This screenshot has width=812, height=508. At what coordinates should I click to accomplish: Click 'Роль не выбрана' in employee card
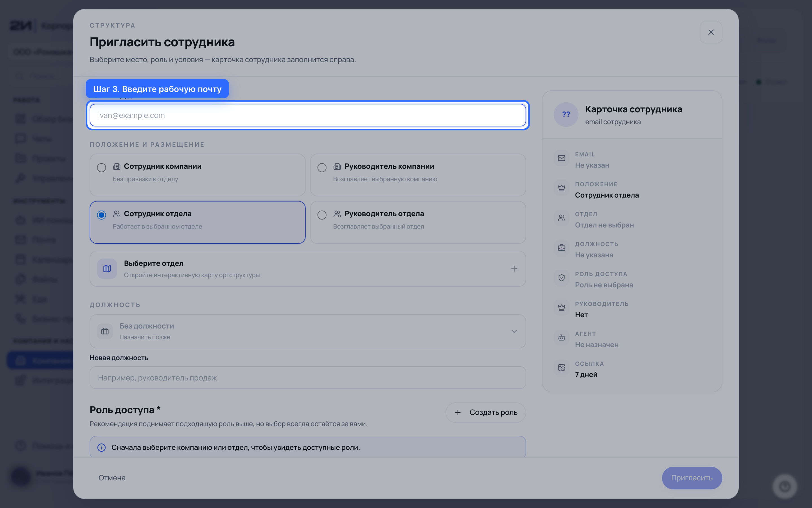pyautogui.click(x=604, y=285)
